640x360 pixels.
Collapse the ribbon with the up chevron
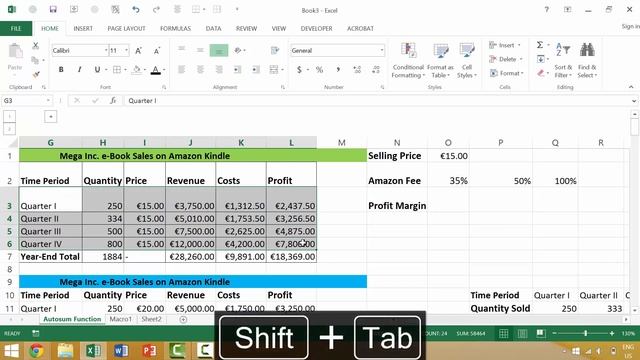point(631,87)
